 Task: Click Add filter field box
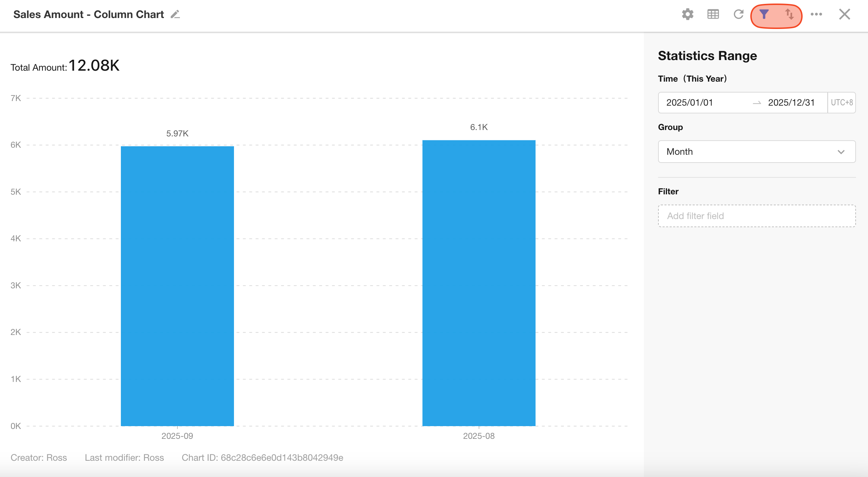756,216
